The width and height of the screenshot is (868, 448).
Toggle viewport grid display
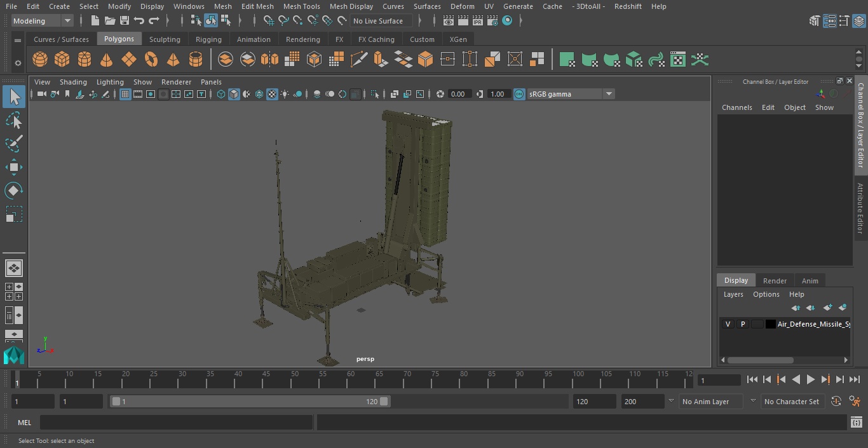tap(125, 94)
